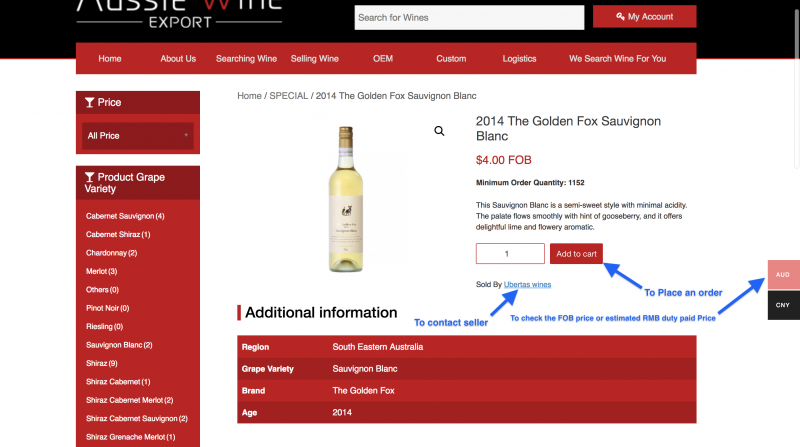The image size is (800, 447).
Task: Click the product title heading
Action: click(x=568, y=129)
